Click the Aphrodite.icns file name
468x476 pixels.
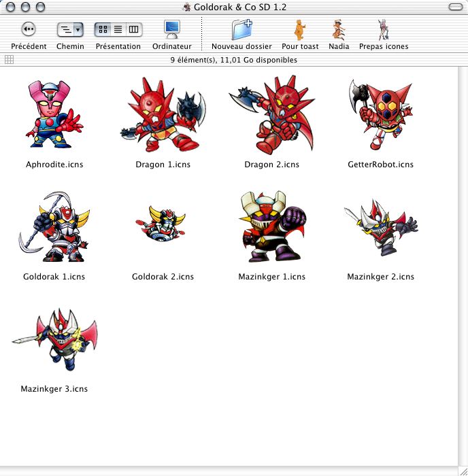pos(54,165)
